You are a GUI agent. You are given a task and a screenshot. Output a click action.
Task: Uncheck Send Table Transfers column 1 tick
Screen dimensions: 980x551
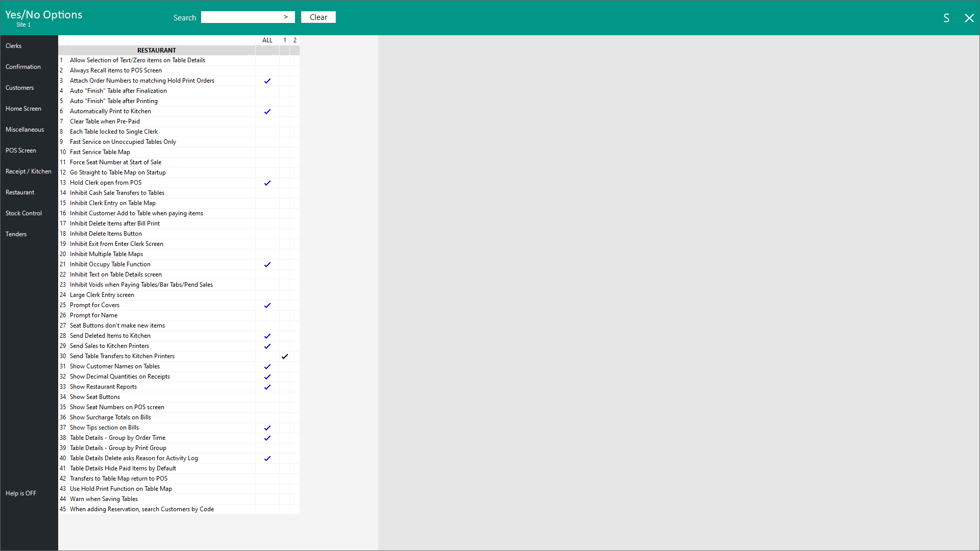(x=284, y=356)
